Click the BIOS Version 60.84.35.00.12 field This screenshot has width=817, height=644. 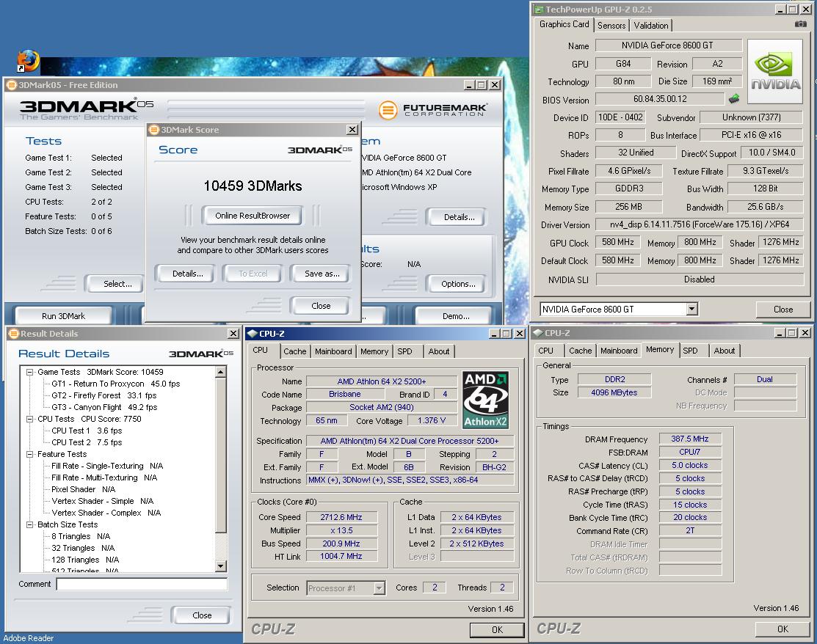tap(660, 99)
